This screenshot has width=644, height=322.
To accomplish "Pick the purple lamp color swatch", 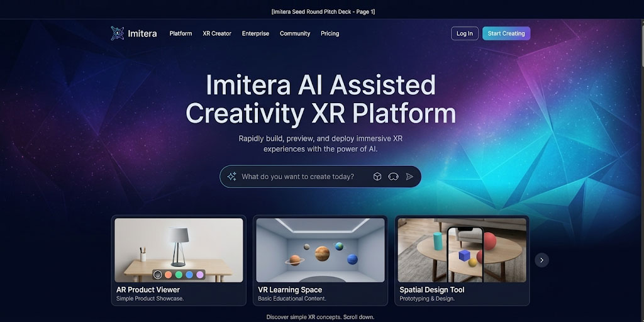I will click(200, 274).
